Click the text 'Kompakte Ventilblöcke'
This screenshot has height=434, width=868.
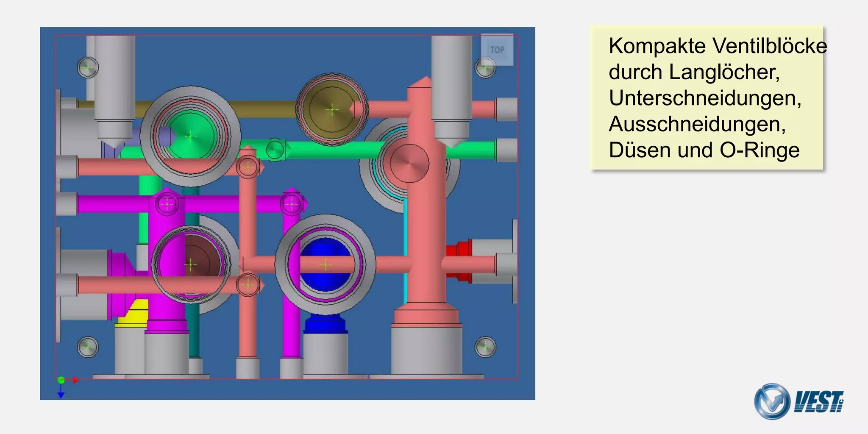pyautogui.click(x=718, y=46)
